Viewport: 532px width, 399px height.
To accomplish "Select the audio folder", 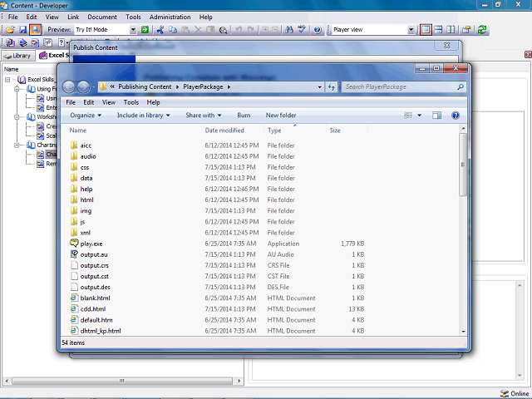I will pyautogui.click(x=88, y=156).
